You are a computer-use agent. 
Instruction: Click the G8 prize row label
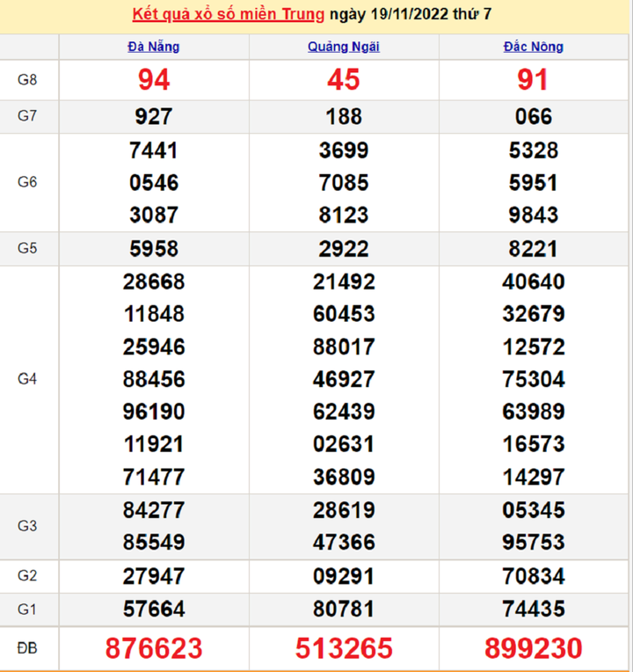click(x=28, y=80)
